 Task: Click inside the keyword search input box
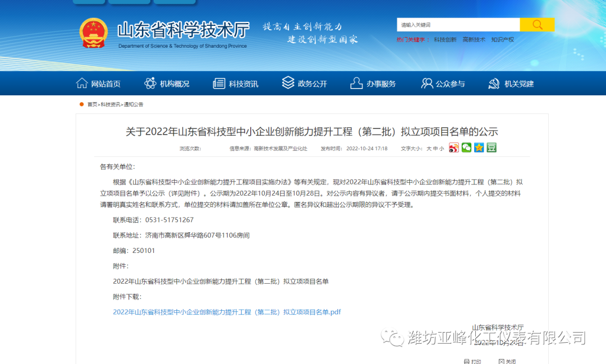click(x=458, y=24)
